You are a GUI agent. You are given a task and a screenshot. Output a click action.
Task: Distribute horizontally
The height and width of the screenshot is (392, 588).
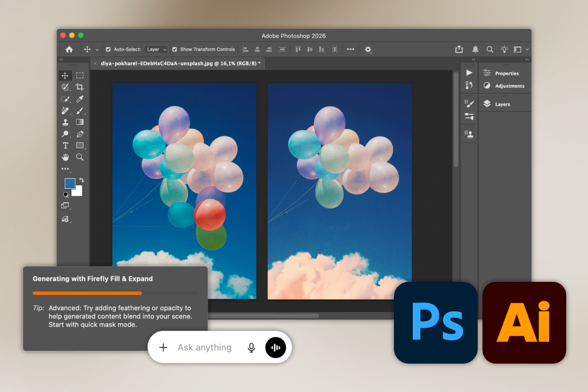coord(335,49)
